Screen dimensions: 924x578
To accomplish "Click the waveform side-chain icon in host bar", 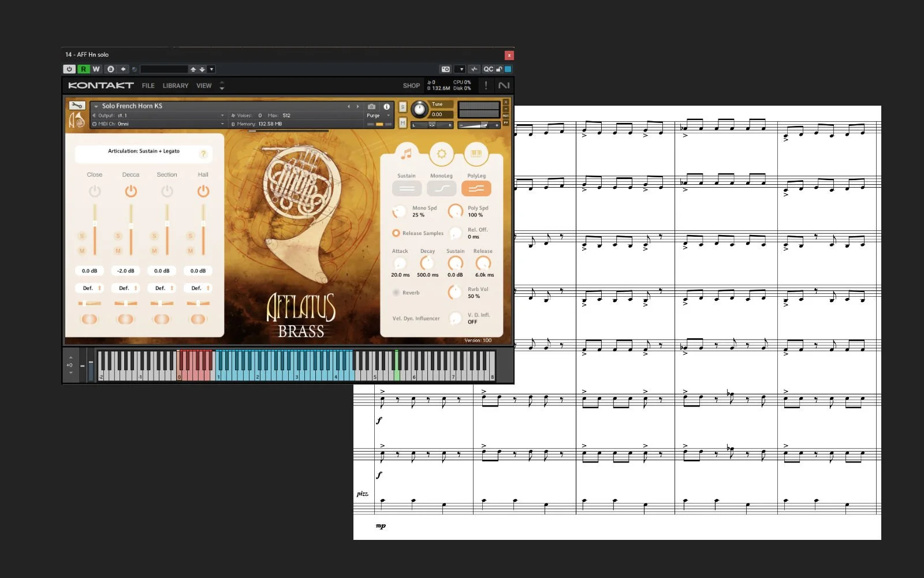I will [474, 69].
